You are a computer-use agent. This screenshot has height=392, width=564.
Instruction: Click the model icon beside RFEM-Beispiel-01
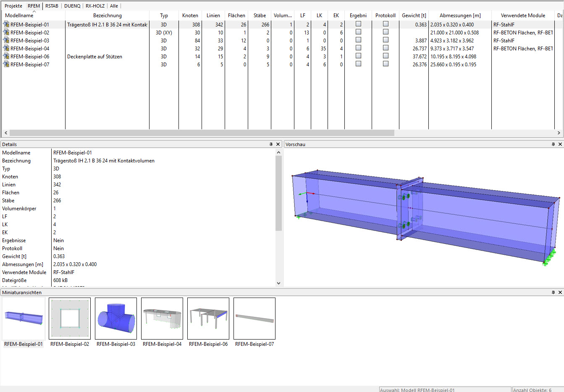(x=6, y=24)
